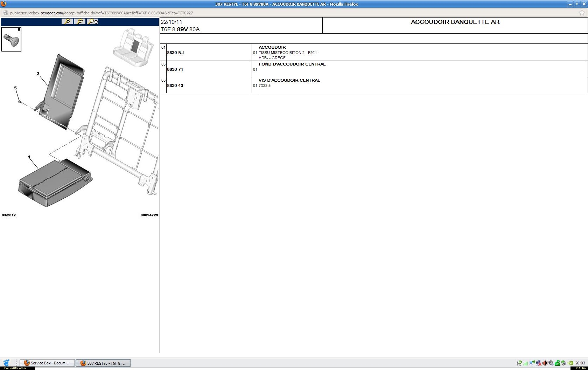
Task: Open the red speaker volume tray icon
Action: coord(545,363)
